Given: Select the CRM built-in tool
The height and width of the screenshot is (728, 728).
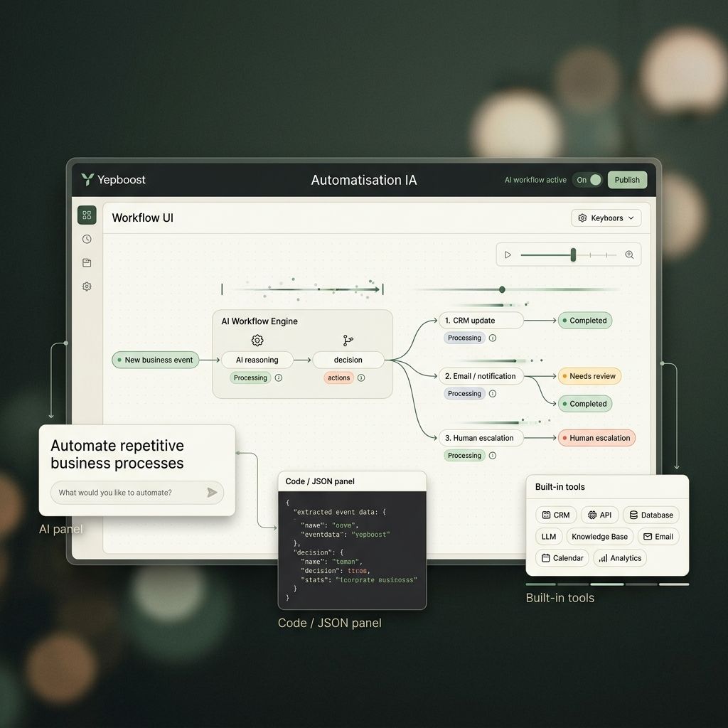Looking at the screenshot, I should click(x=556, y=515).
